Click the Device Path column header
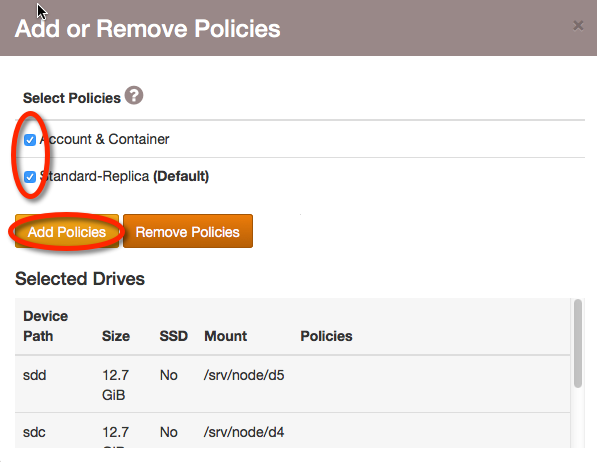This screenshot has width=597, height=462. click(x=45, y=326)
